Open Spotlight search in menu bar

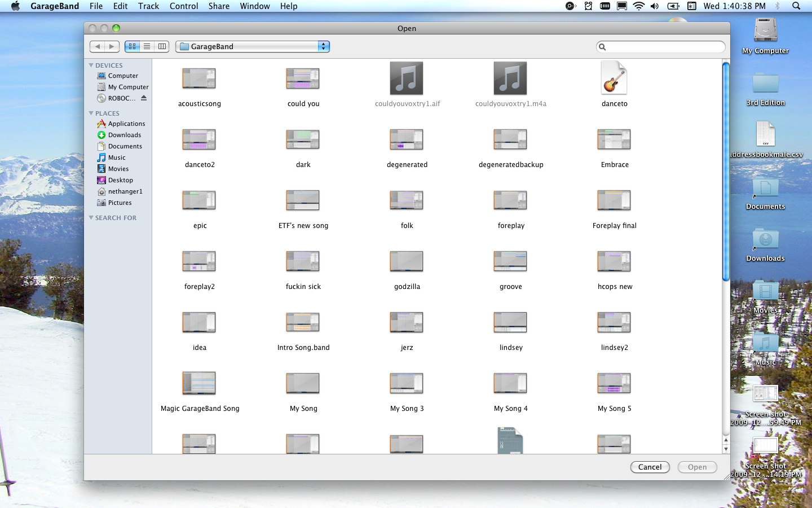click(x=796, y=6)
